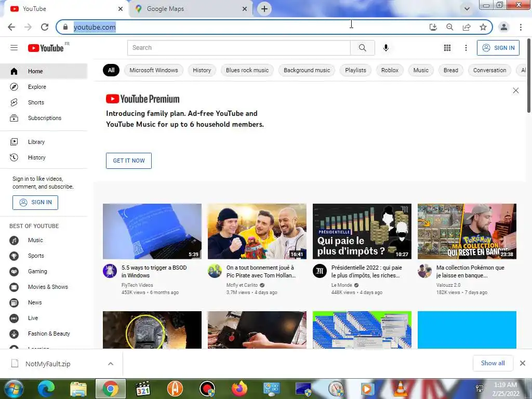Screen dimensions: 532x399
Task: Open the Pic Pirate Tom Holland thumbnail
Action: [257, 231]
